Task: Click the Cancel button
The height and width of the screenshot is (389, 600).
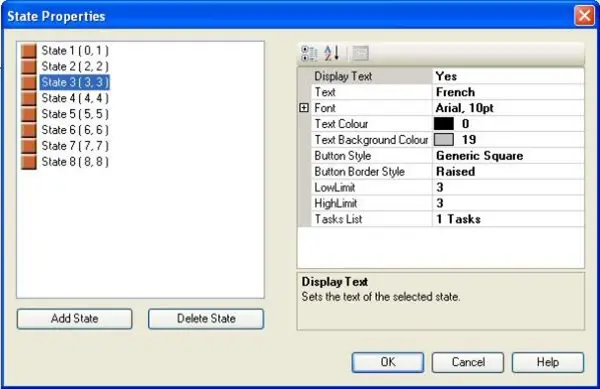Action: pyautogui.click(x=468, y=362)
